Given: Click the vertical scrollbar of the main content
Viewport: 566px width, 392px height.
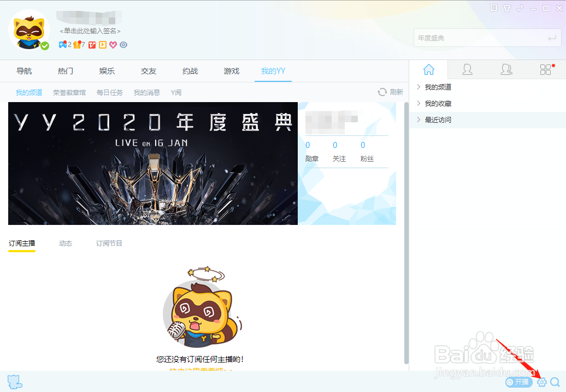Looking at the screenshot, I should (x=406, y=233).
